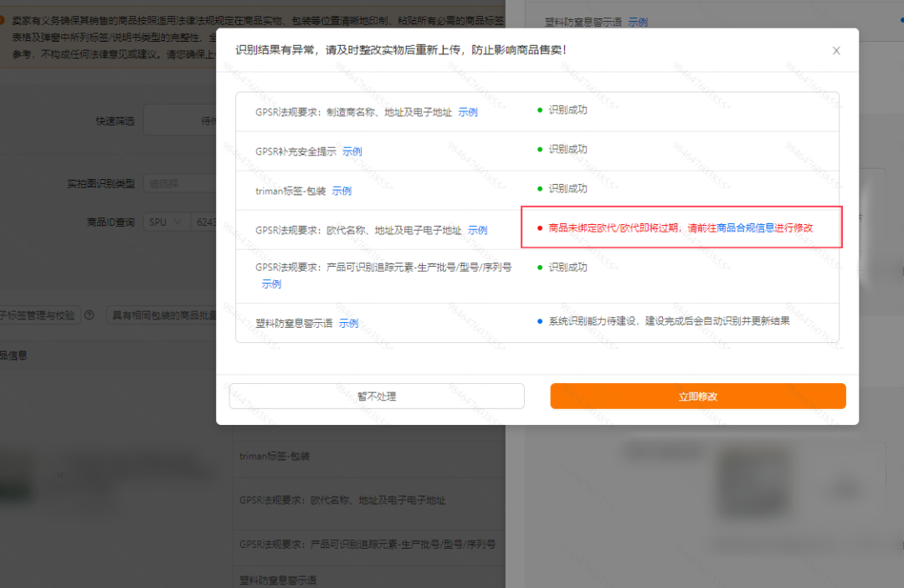Open 示例 under 产品可识别追踪元素 row
The image size is (904, 588).
point(271,284)
